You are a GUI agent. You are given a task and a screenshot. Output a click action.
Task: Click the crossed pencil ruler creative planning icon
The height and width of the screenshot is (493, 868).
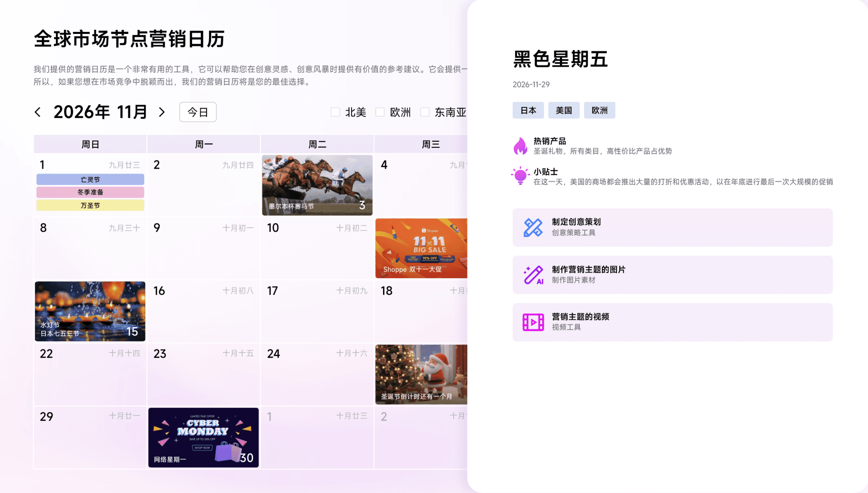[x=533, y=228]
